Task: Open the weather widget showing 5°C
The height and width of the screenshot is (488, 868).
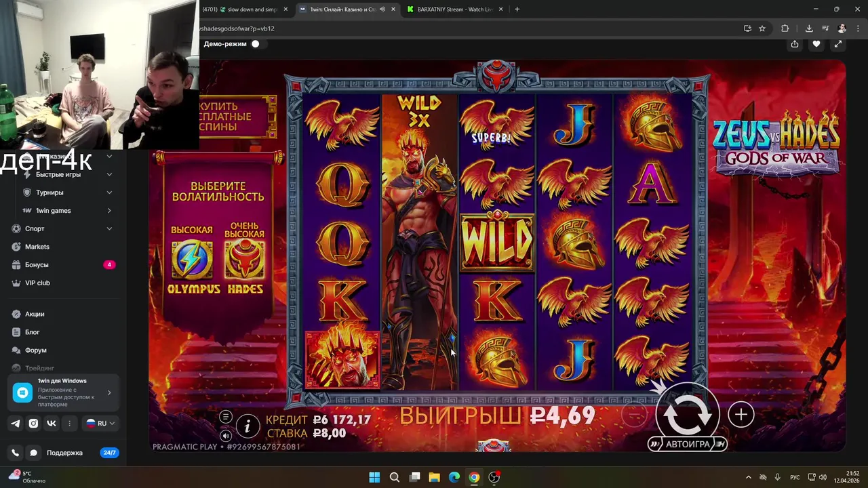Action: pos(27,477)
